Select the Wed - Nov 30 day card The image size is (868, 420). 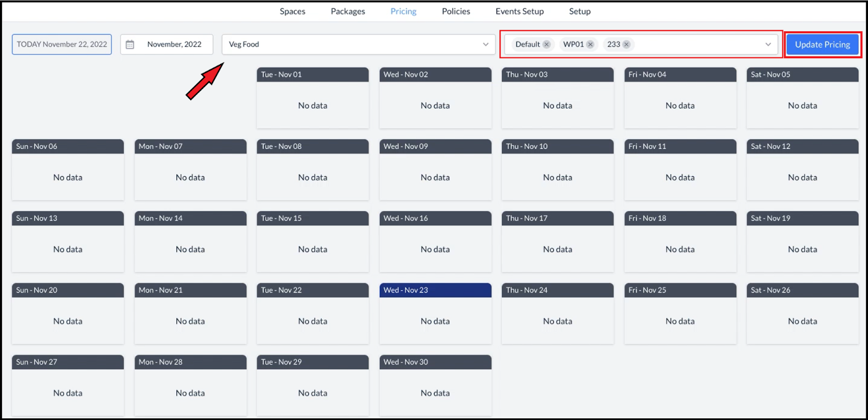click(x=435, y=385)
